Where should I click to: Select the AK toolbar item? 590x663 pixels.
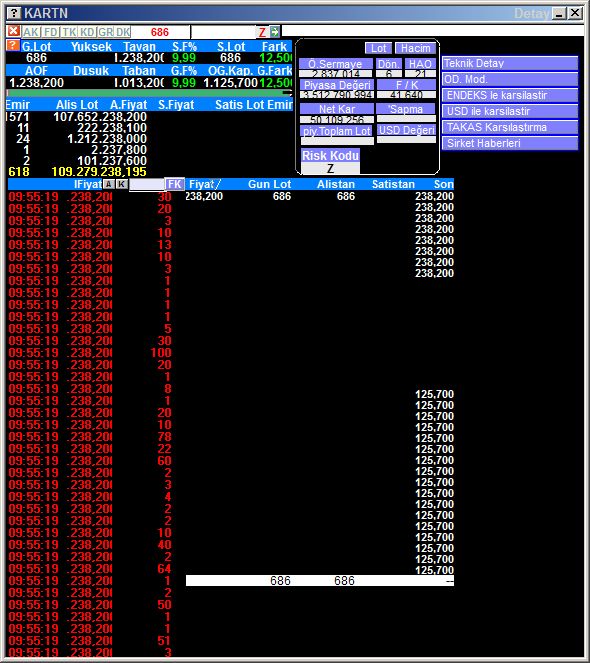tap(31, 32)
